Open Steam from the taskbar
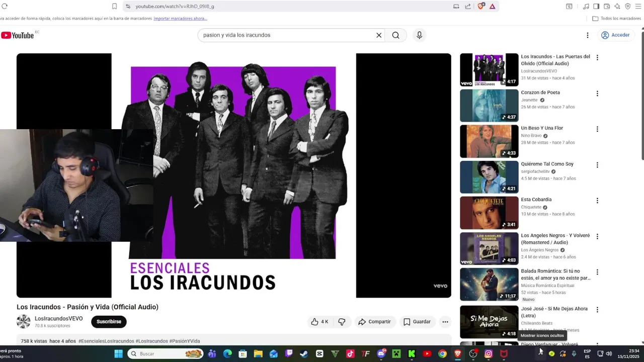 tap(304, 354)
